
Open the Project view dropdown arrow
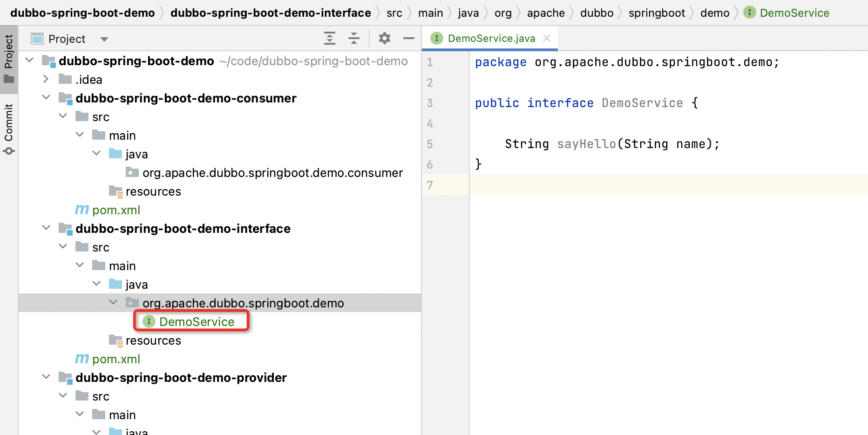point(104,39)
